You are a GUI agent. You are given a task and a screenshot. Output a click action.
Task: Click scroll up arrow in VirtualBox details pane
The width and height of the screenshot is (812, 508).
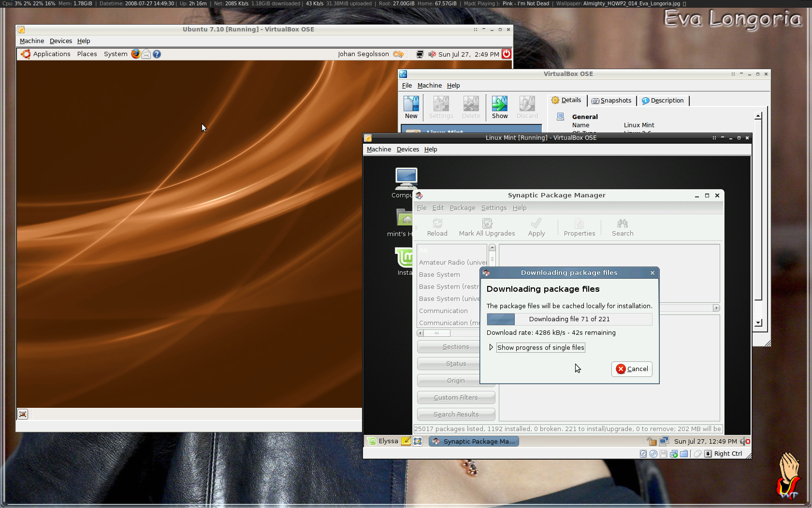point(758,116)
